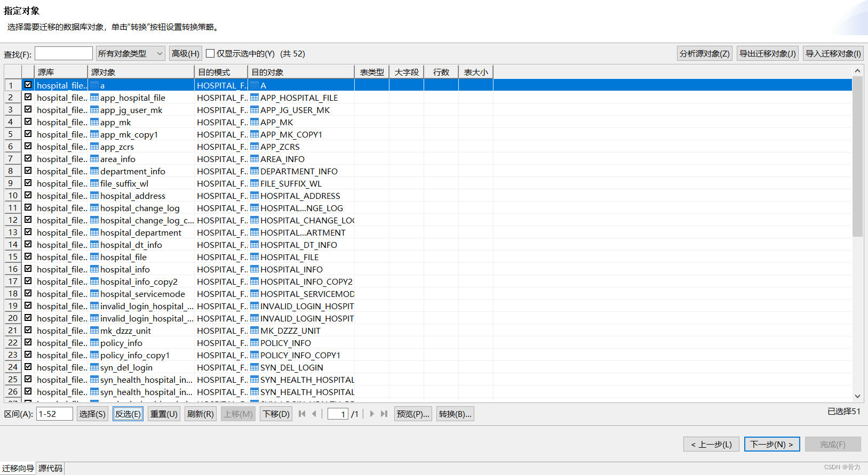This screenshot has height=475, width=868.
Task: Click the table icon for target MK_DZZZ_UNIT
Action: point(254,331)
